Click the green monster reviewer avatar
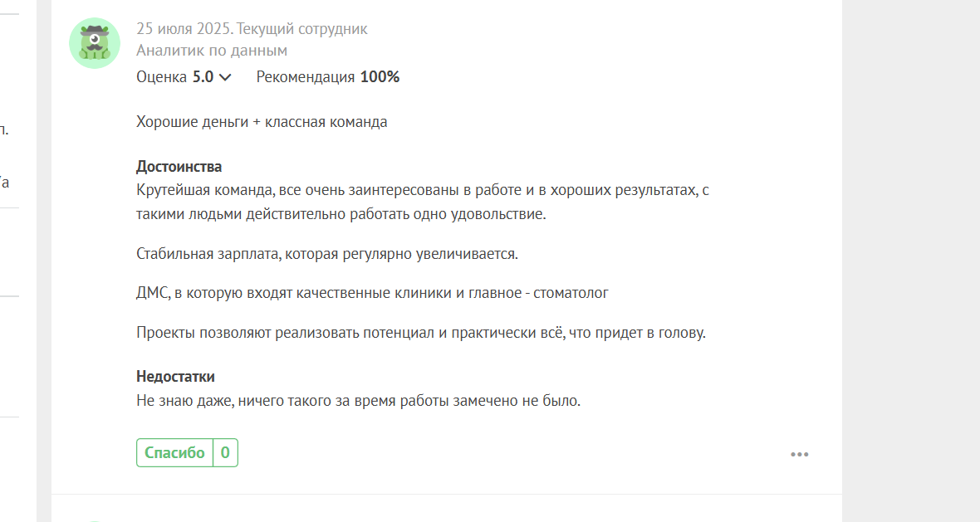This screenshot has width=980, height=522. click(95, 43)
